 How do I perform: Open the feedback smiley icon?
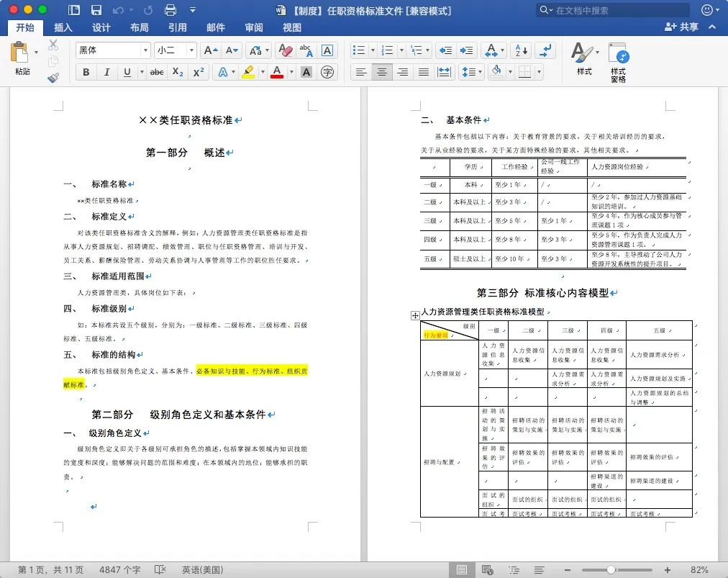tap(707, 10)
